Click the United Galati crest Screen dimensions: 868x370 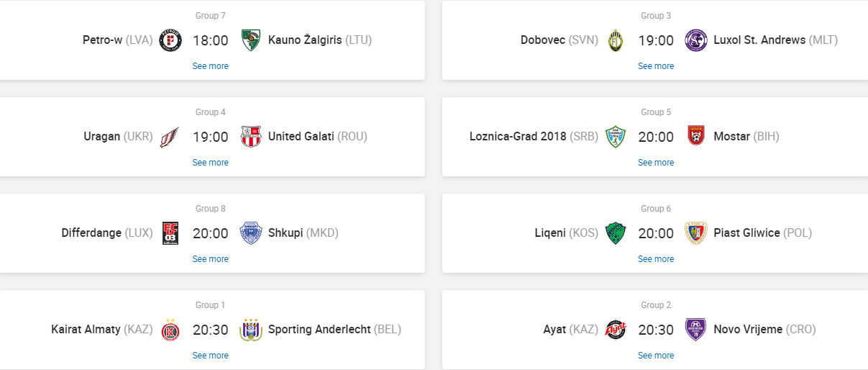[x=250, y=137]
